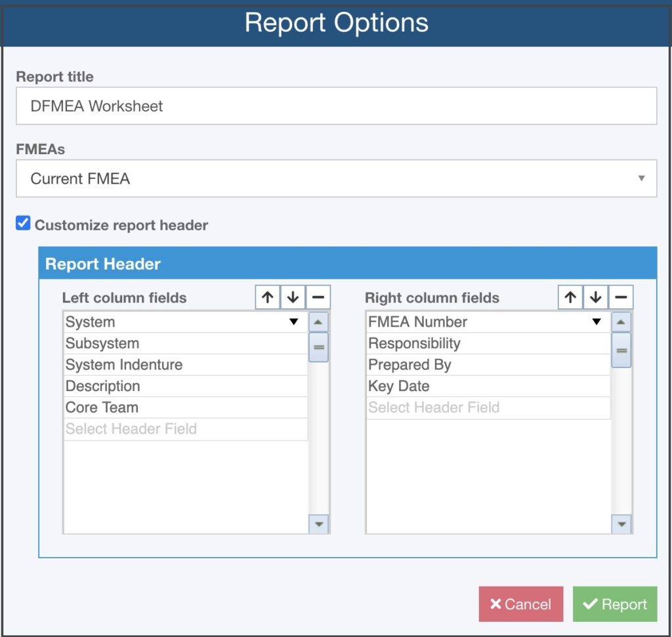Remove a field from the right column list
Screen dimensions: 672x637
[x=621, y=297]
